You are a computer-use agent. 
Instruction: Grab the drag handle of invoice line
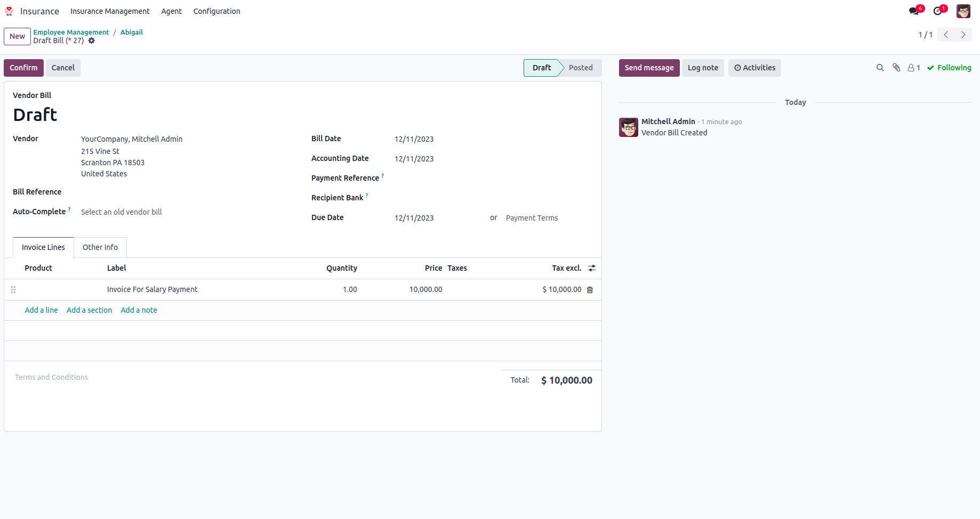point(13,290)
